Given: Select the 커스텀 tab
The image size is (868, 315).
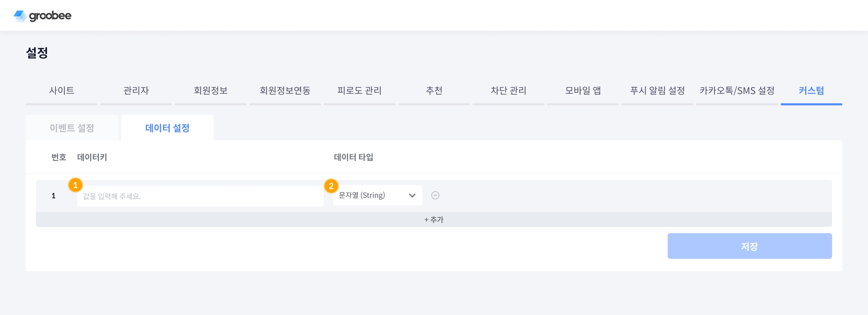Looking at the screenshot, I should tap(811, 91).
